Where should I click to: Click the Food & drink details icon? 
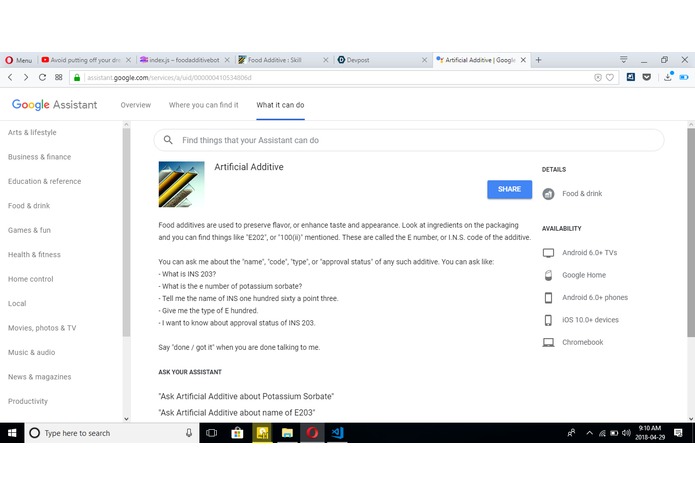[x=548, y=194]
